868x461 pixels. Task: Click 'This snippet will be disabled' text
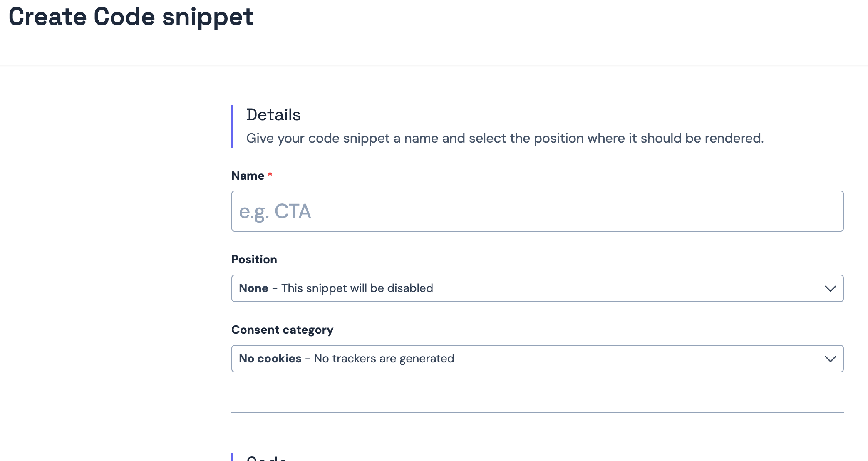coord(357,288)
